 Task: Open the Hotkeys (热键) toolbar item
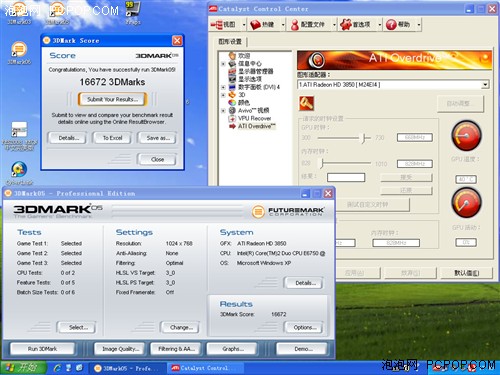tap(262, 25)
